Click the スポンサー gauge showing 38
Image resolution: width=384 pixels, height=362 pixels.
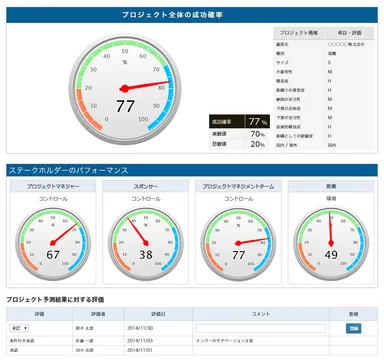pyautogui.click(x=146, y=244)
